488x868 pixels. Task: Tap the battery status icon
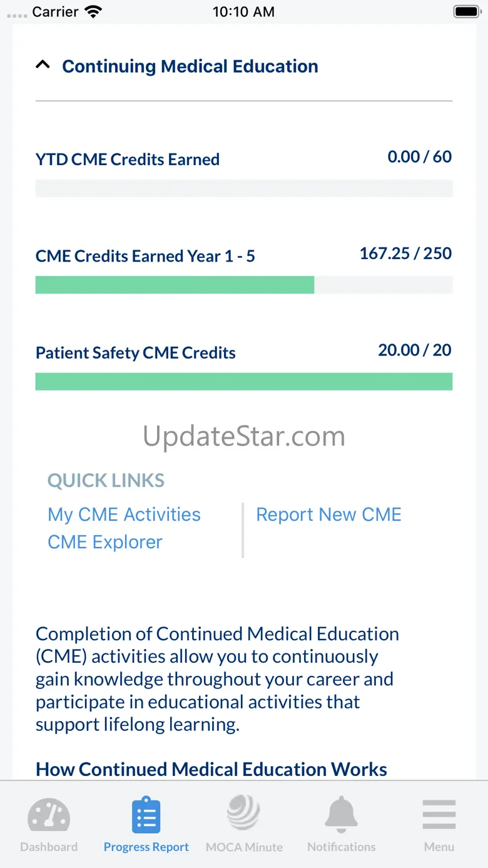pos(467,12)
